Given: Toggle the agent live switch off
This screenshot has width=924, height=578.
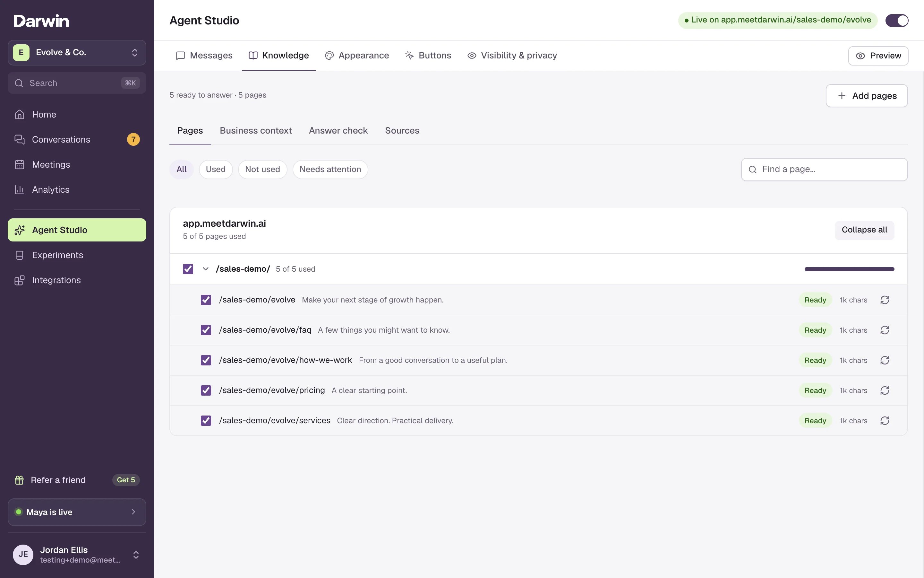Looking at the screenshot, I should click(896, 20).
